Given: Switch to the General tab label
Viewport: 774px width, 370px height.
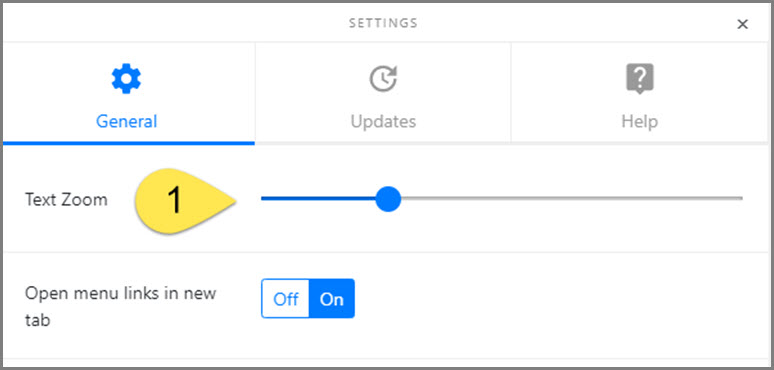Looking at the screenshot, I should coord(126,121).
